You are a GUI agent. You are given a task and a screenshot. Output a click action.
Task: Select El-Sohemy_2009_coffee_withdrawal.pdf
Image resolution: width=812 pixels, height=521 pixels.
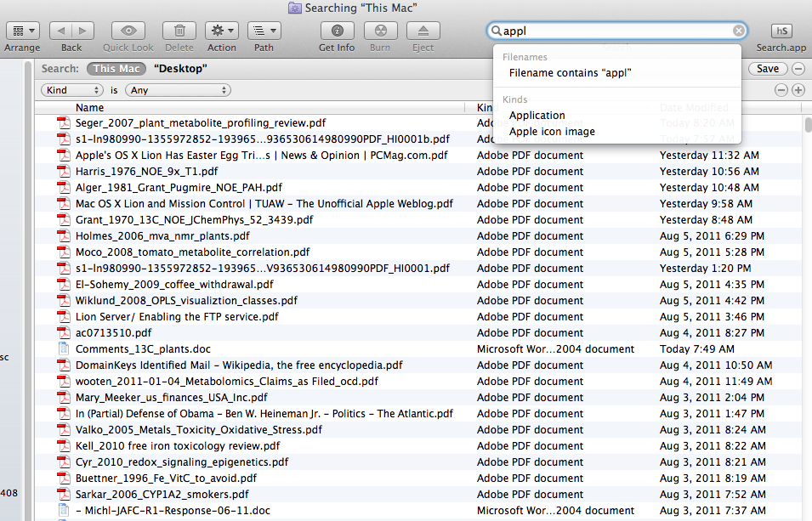pos(174,285)
